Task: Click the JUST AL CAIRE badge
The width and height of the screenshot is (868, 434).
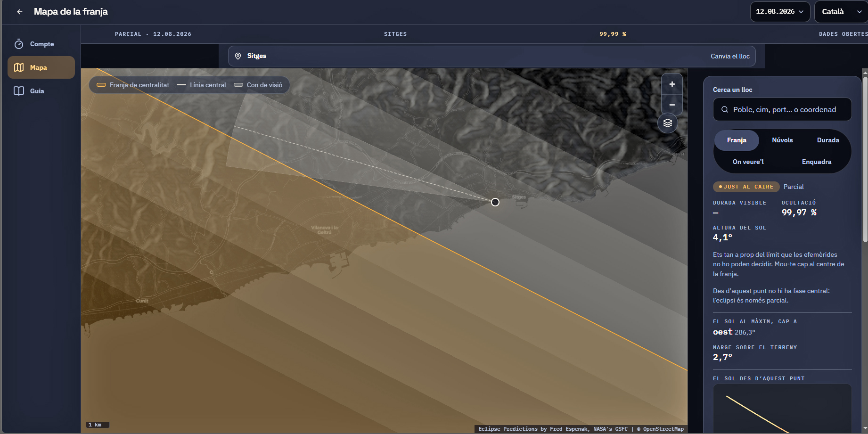Action: point(746,187)
